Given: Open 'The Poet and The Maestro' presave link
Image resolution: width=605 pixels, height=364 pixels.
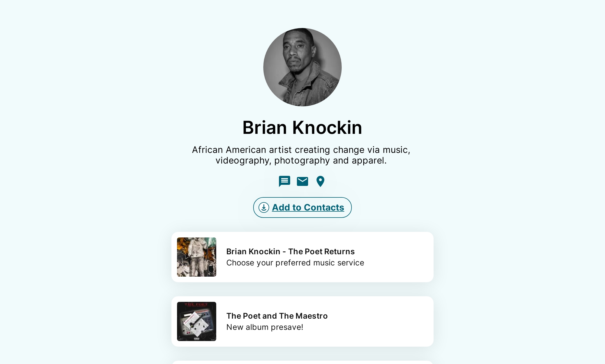Looking at the screenshot, I should point(277,316).
